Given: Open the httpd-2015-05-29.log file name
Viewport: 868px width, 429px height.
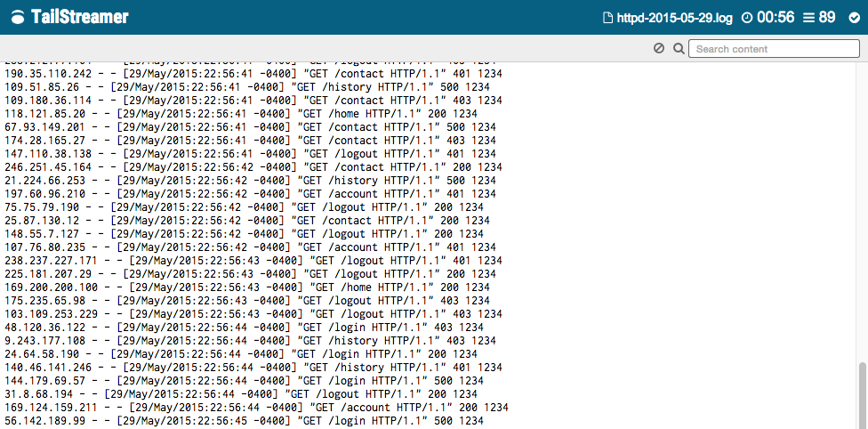Looking at the screenshot, I should (x=675, y=19).
